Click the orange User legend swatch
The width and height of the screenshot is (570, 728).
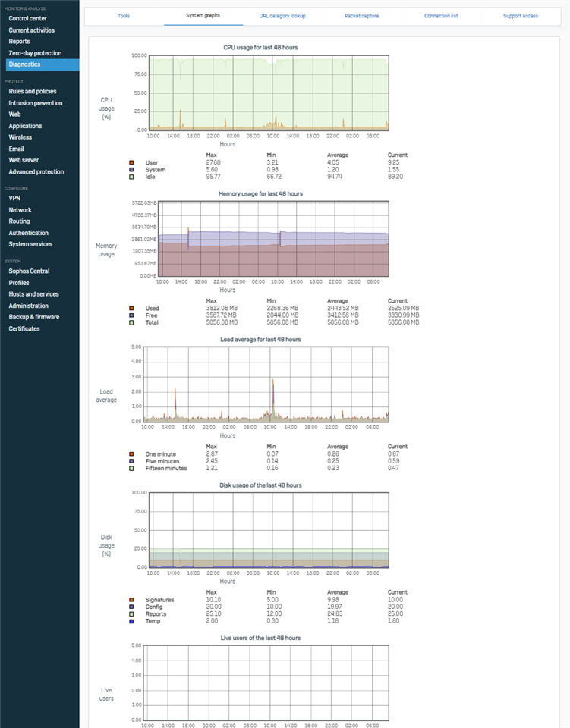132,162
